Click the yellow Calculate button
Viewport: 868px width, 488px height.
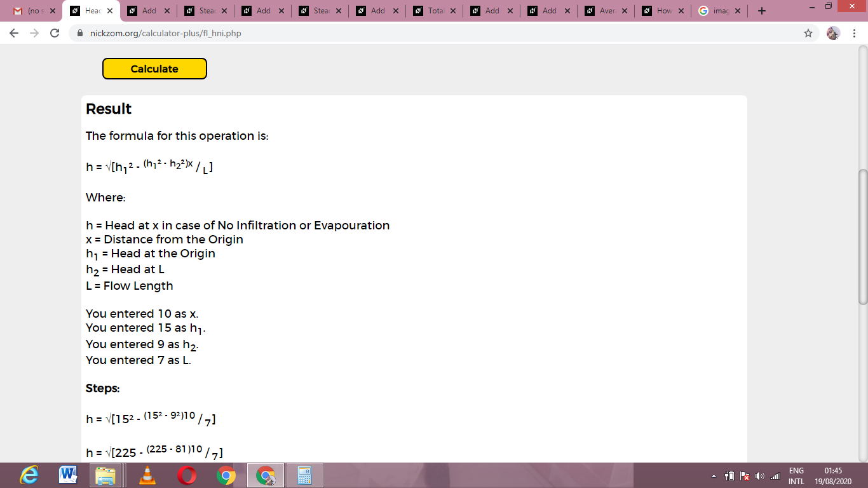(154, 69)
